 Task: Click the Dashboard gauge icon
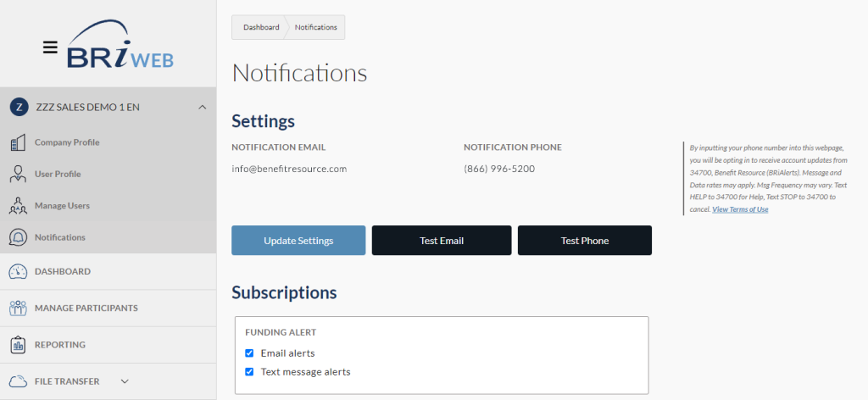tap(18, 272)
